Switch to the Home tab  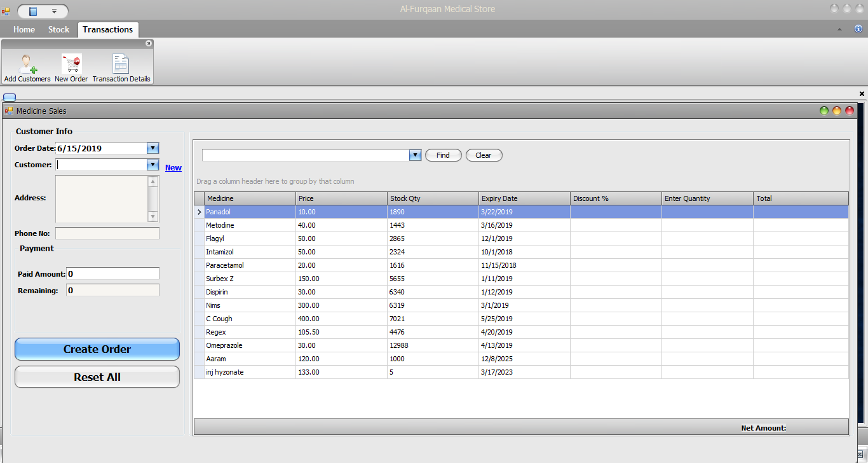point(24,29)
